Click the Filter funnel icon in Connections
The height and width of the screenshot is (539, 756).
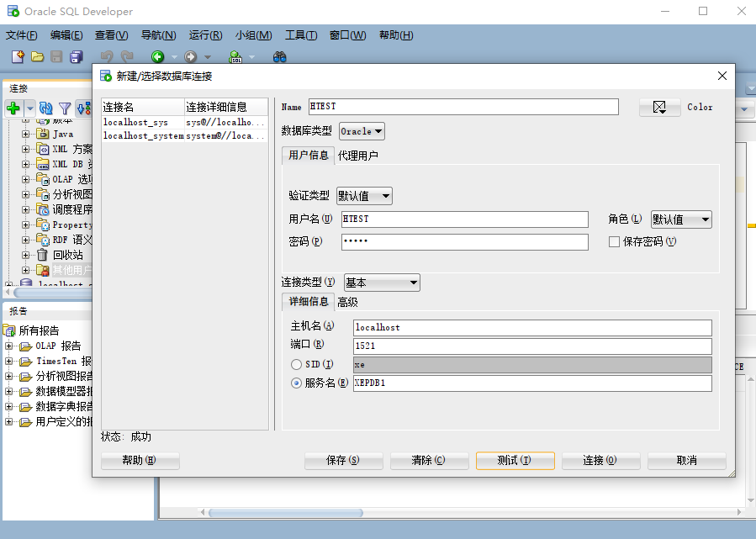click(x=65, y=108)
